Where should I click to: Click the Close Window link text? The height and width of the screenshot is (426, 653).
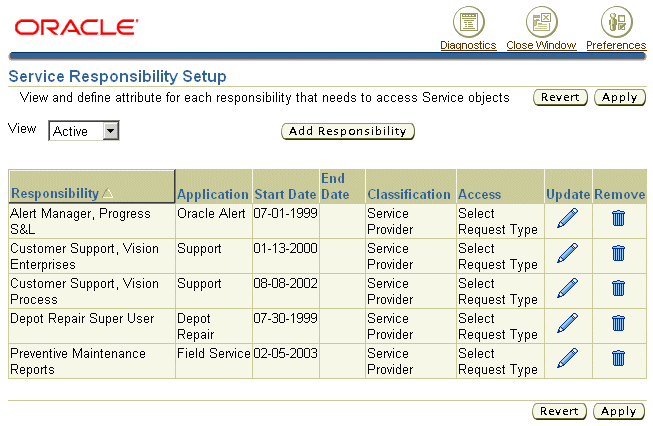541,45
